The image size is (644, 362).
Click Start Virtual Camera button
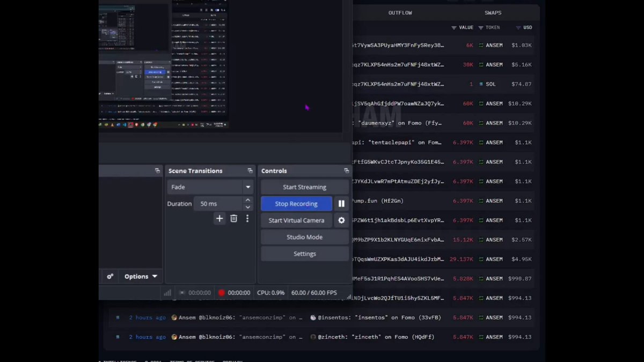pos(296,220)
